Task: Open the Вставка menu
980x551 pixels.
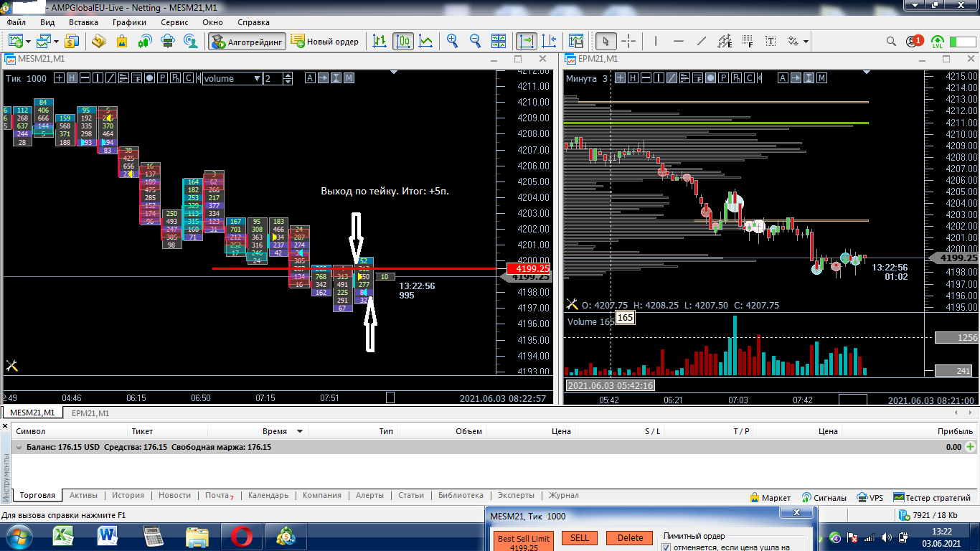Action: click(x=83, y=22)
